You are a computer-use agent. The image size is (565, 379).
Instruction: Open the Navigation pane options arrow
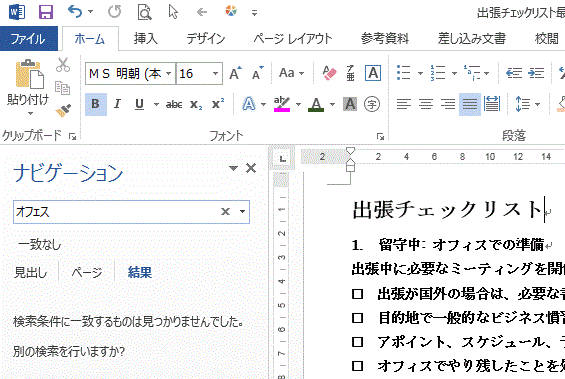pos(233,168)
